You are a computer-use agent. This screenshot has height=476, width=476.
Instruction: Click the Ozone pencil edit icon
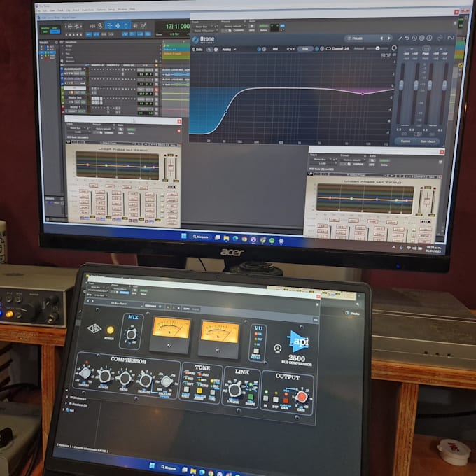tap(400, 38)
